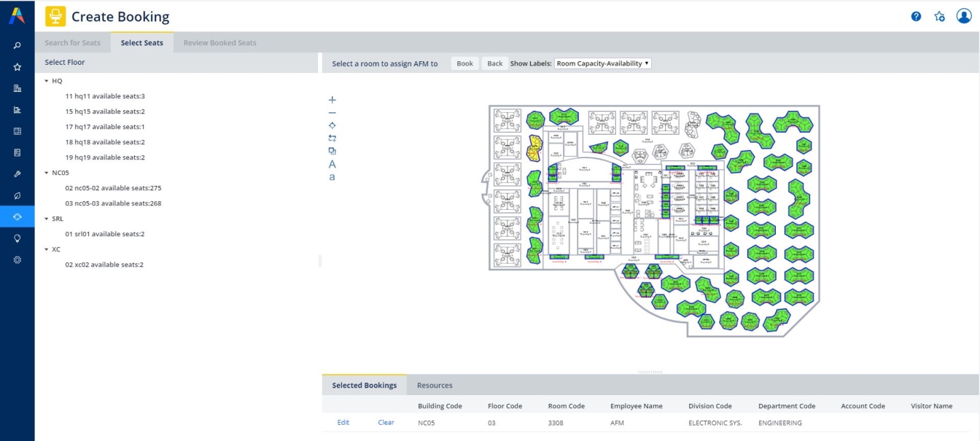Click the crosshair recenter drawing icon
Viewport: 980px width, 441px height.
pos(332,125)
